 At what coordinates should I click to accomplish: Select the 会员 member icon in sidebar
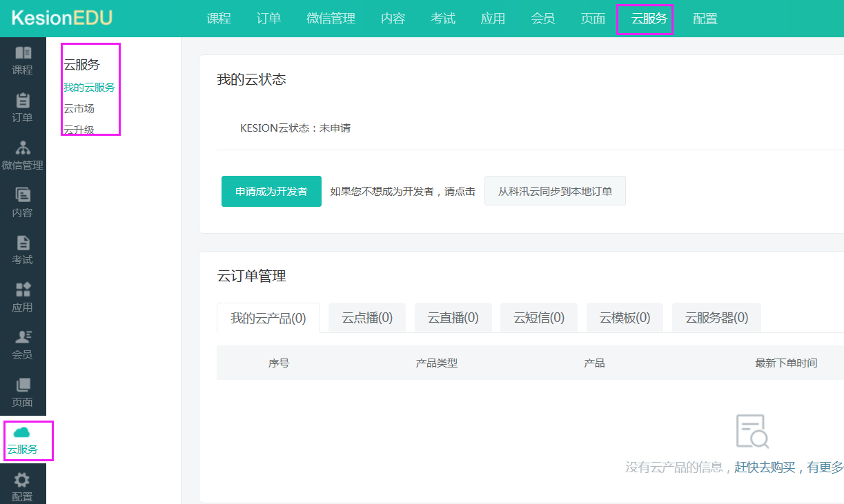(x=23, y=337)
